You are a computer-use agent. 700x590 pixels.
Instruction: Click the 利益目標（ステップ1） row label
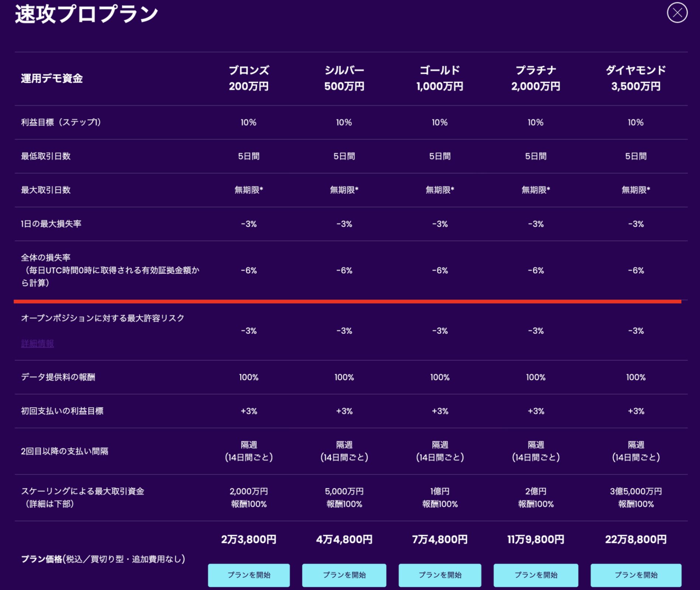point(61,122)
